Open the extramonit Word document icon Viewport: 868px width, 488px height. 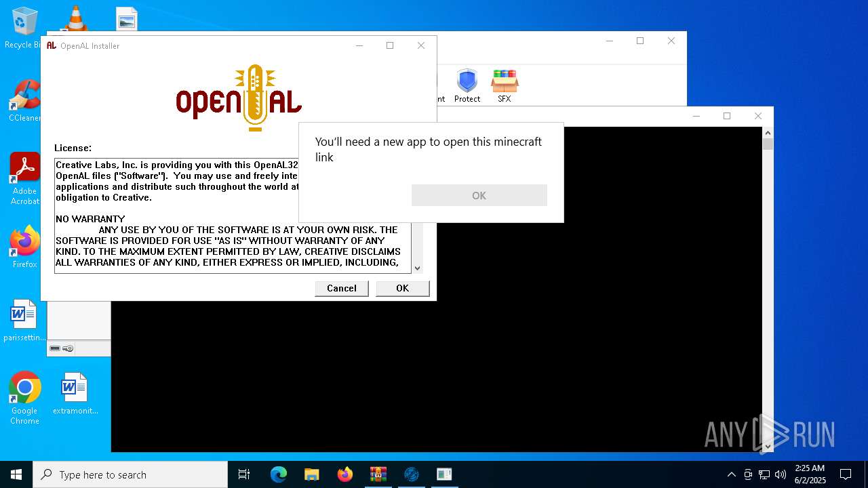click(75, 393)
